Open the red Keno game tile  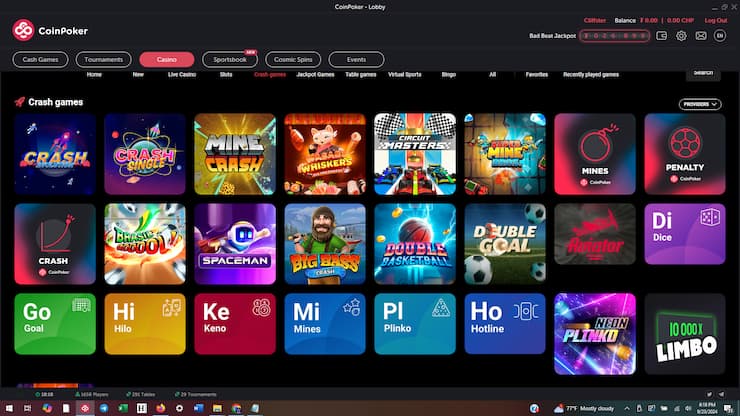tap(235, 324)
